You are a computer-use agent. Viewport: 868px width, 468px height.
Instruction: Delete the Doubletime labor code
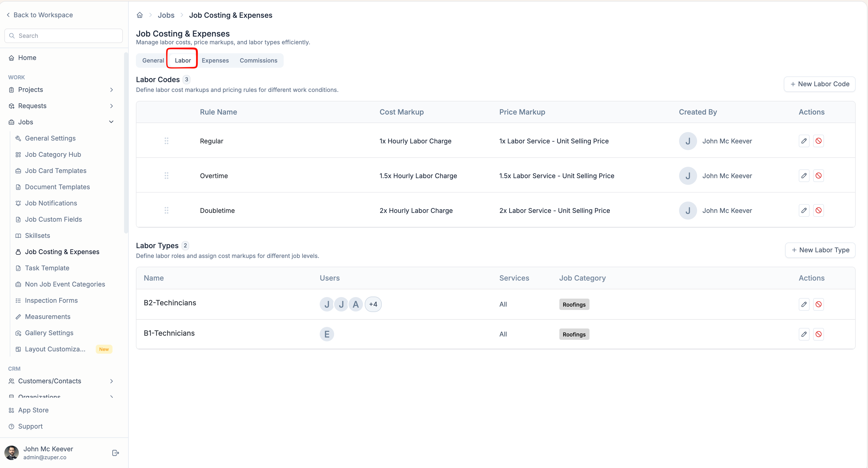819,210
